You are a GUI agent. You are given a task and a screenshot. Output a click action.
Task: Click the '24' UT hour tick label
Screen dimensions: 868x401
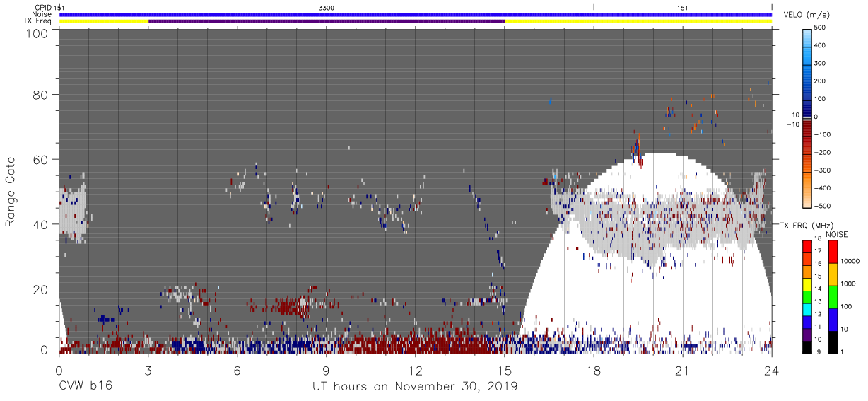click(x=772, y=370)
